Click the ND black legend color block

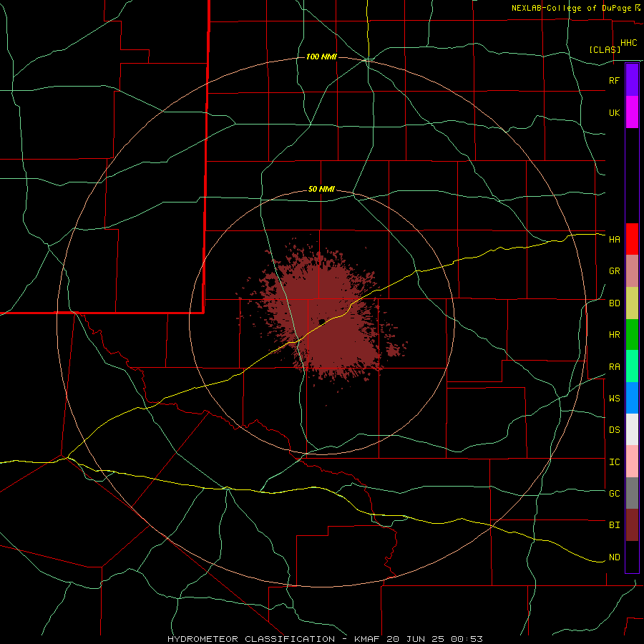click(x=632, y=557)
